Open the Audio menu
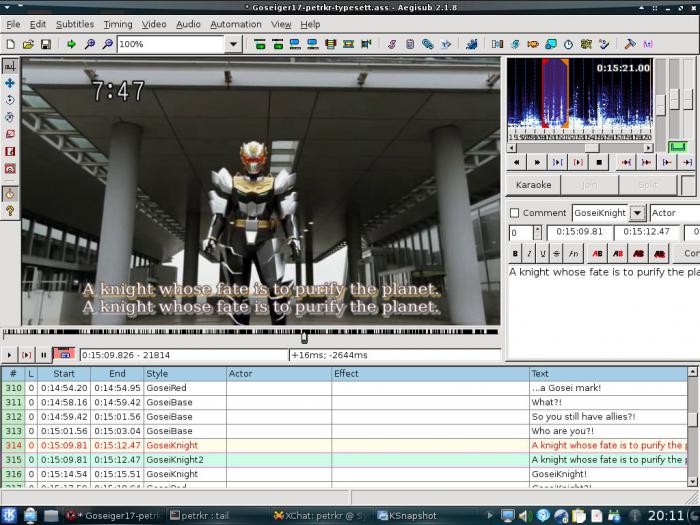The width and height of the screenshot is (700, 525). coord(188,24)
